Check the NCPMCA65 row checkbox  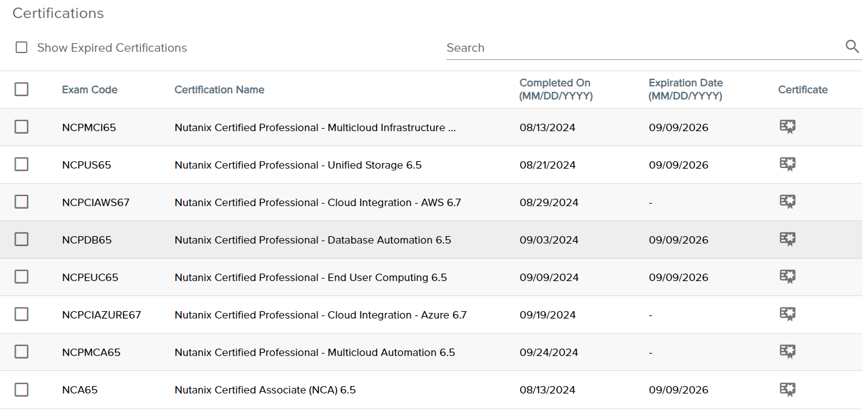pyautogui.click(x=21, y=352)
